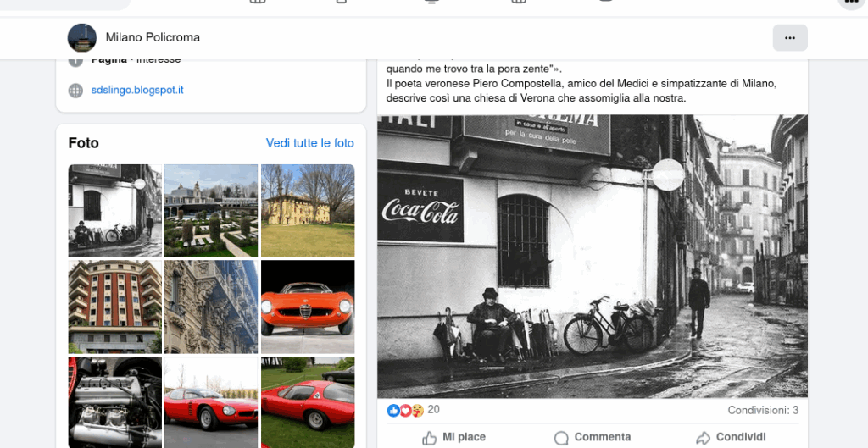Open the garden villa photo thumbnail
The image size is (868, 448).
(x=211, y=210)
